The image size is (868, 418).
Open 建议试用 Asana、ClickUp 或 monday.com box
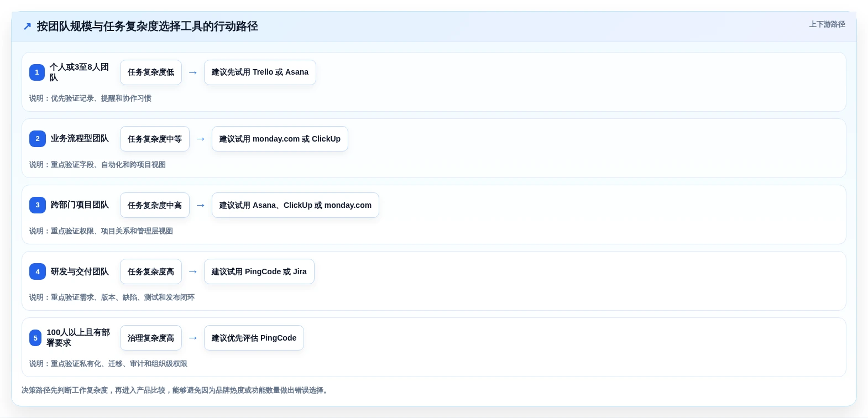pyautogui.click(x=295, y=205)
